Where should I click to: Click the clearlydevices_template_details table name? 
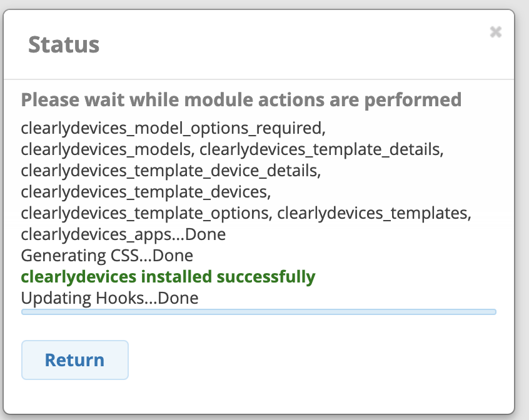click(x=321, y=149)
